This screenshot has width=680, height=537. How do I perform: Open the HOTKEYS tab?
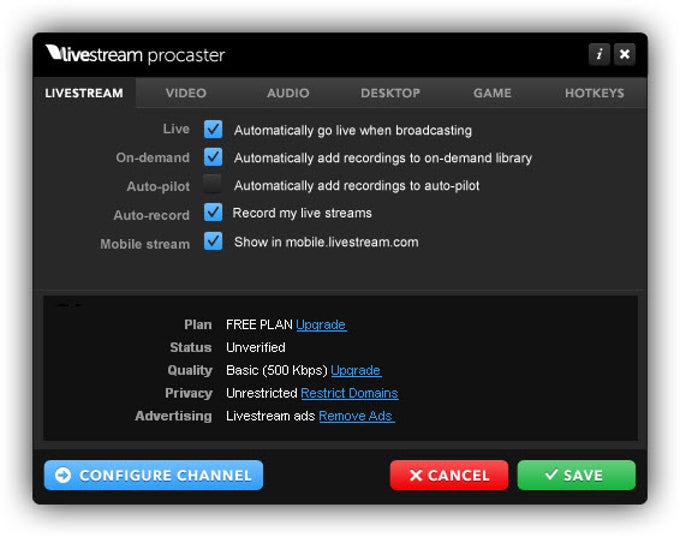(595, 93)
